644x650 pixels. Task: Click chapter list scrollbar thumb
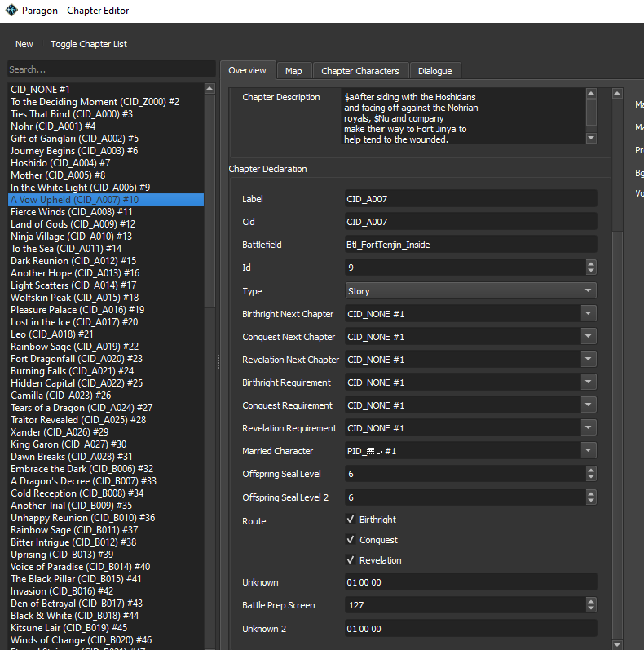(x=210, y=201)
